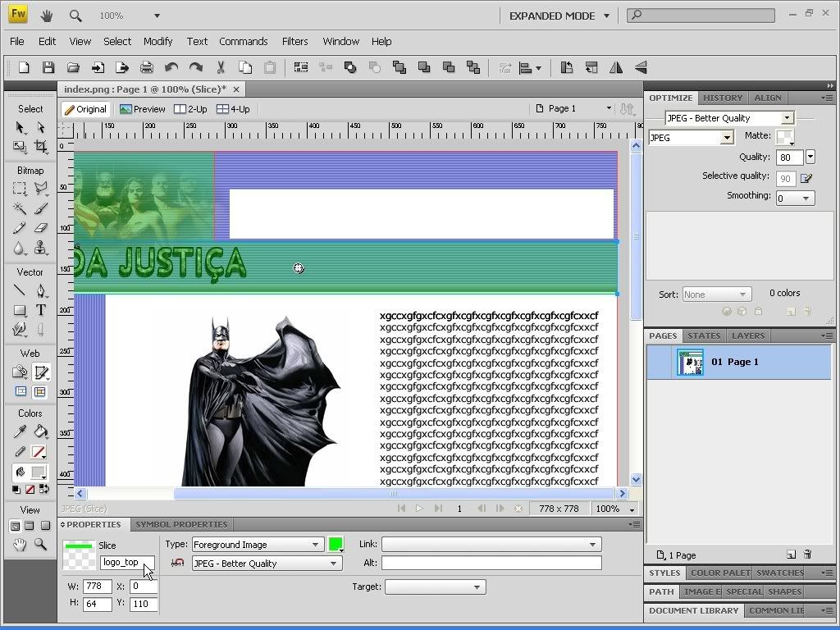Open the Fill color swatch in Colors
Viewport: 840px width, 630px height.
(39, 472)
